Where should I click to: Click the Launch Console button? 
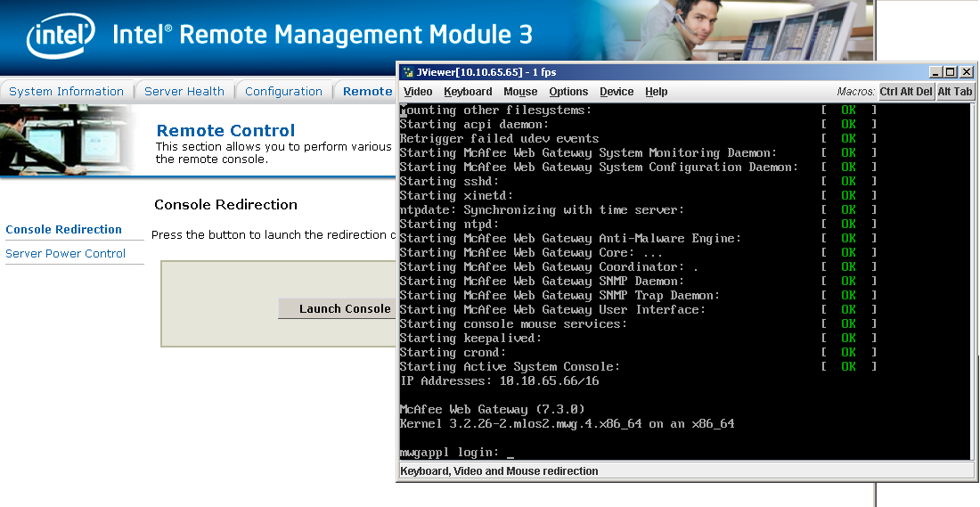[x=338, y=309]
